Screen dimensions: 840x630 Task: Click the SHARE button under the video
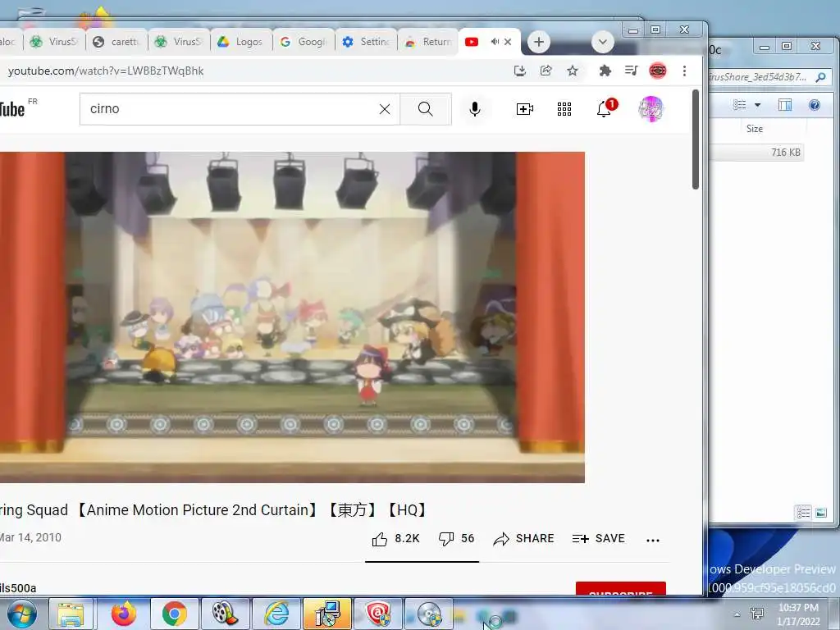click(523, 539)
